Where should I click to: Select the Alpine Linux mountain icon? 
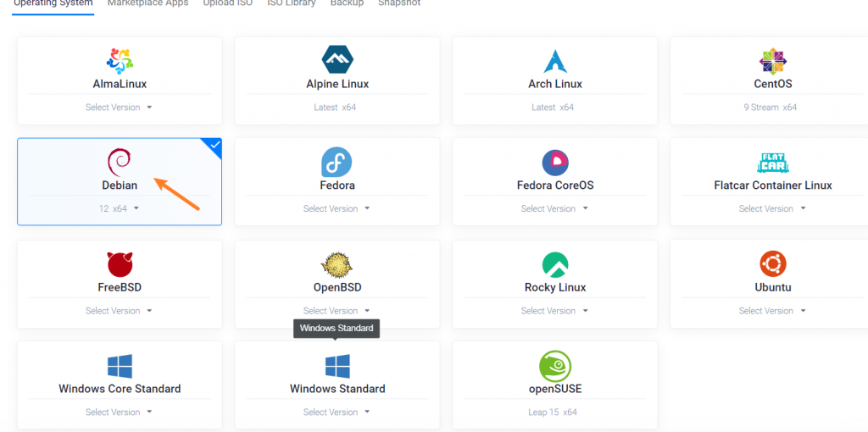337,60
